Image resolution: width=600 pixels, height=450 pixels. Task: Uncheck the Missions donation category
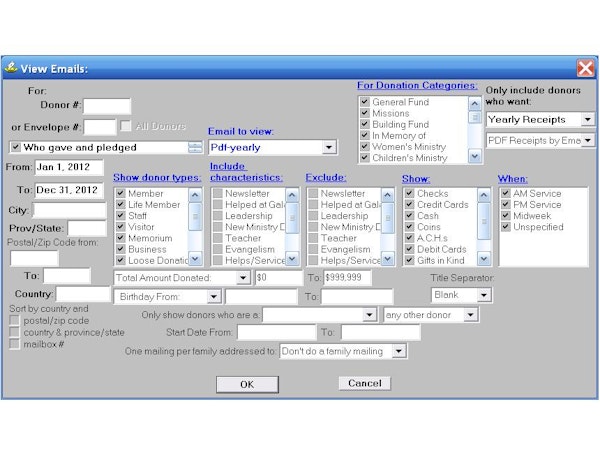click(x=365, y=115)
